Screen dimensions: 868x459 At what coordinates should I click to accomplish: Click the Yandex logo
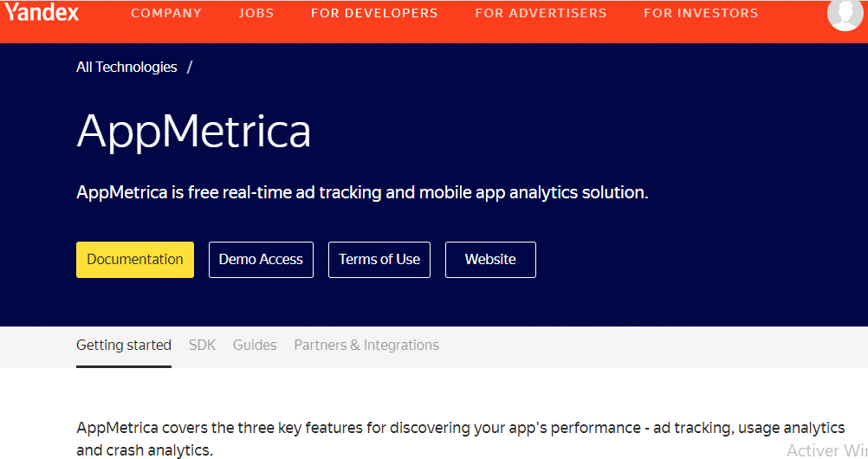click(x=42, y=12)
